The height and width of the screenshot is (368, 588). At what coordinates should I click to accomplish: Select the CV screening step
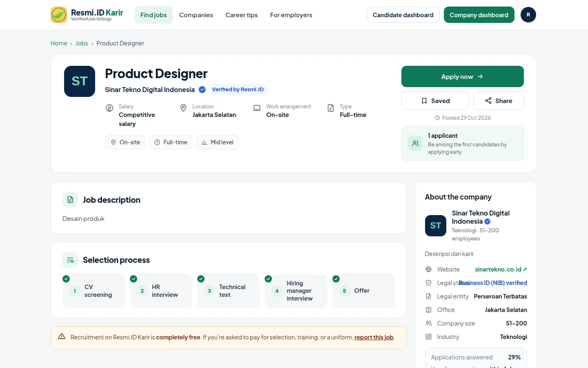tap(94, 291)
